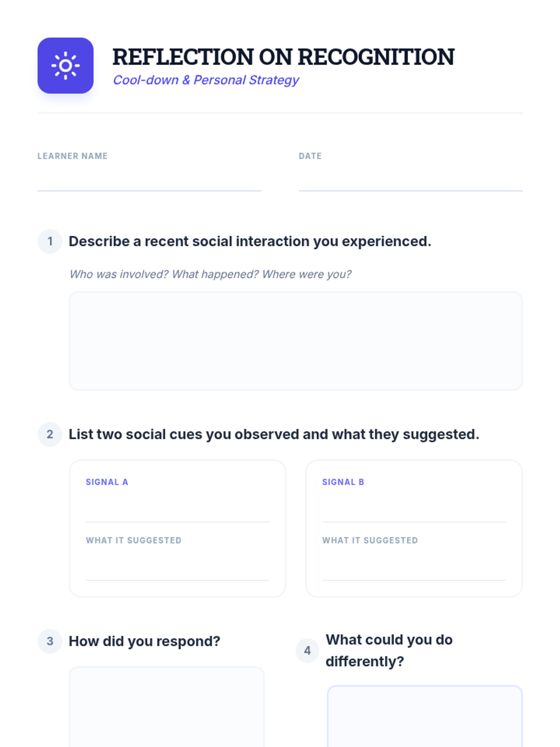The width and height of the screenshot is (560, 747).
Task: Click the What could you do differently box
Action: (425, 716)
